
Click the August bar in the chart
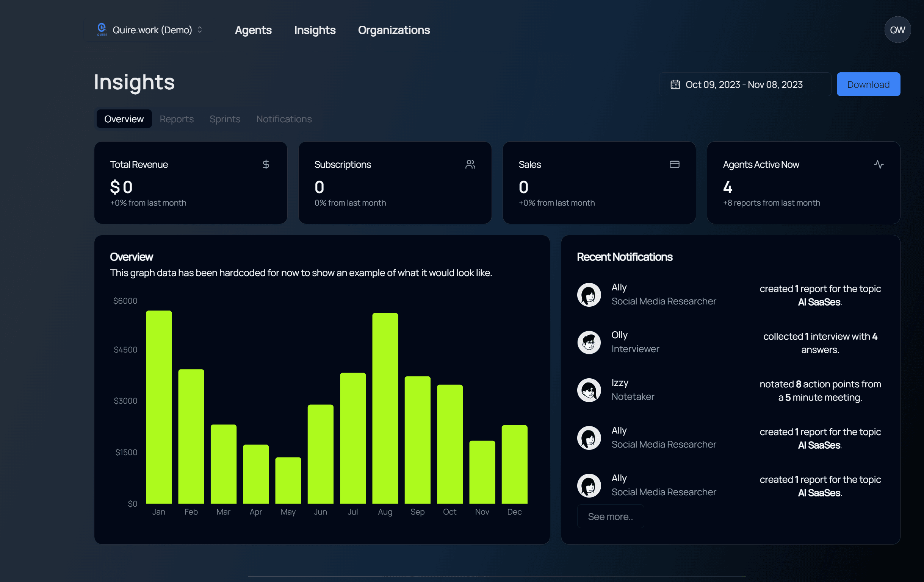[385, 408]
